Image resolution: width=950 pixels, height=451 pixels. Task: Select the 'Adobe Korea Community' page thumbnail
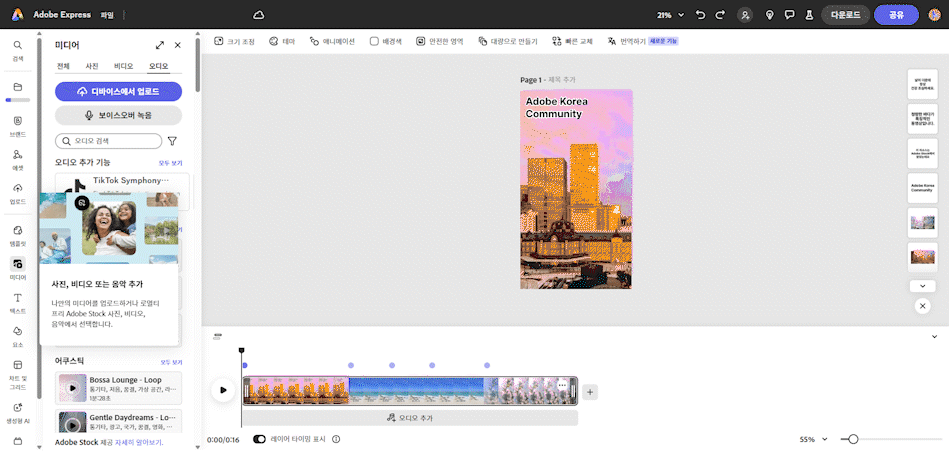pos(922,189)
